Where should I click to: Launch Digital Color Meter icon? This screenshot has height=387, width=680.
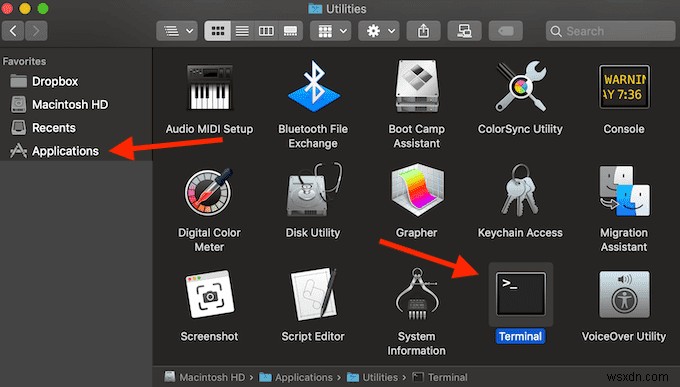[x=209, y=192]
